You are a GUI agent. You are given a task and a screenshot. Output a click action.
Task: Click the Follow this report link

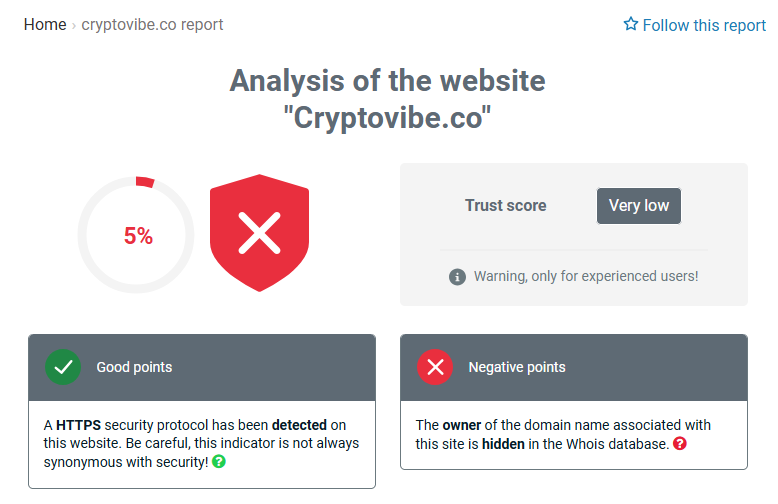695,25
